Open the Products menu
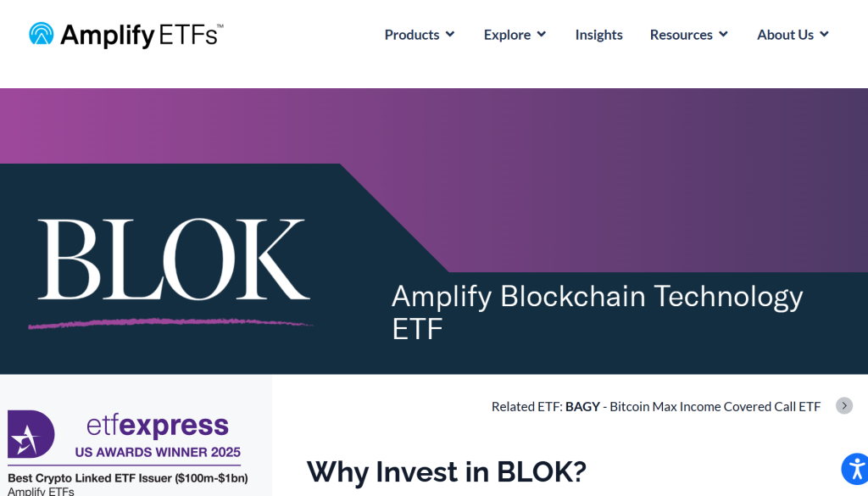The width and height of the screenshot is (868, 496). click(412, 35)
